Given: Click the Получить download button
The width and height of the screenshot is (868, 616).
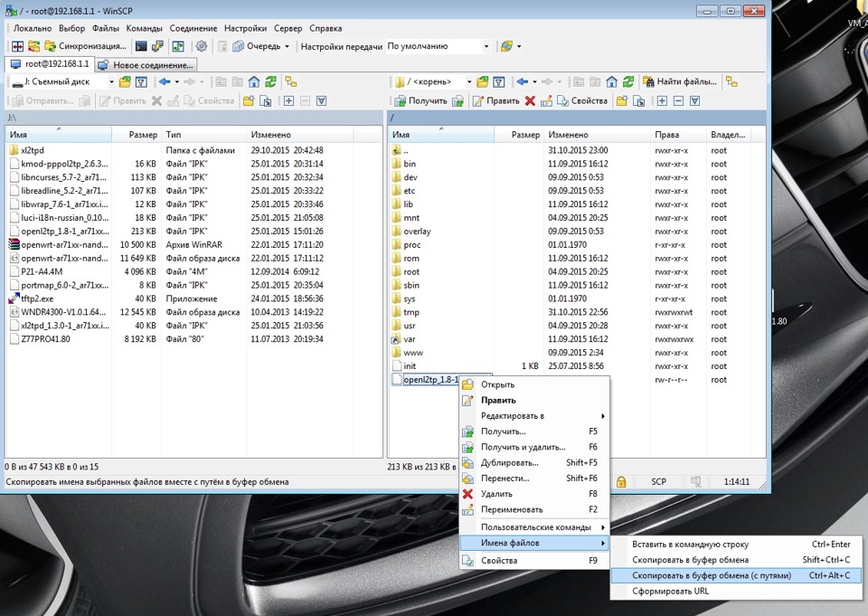Looking at the screenshot, I should (x=421, y=100).
